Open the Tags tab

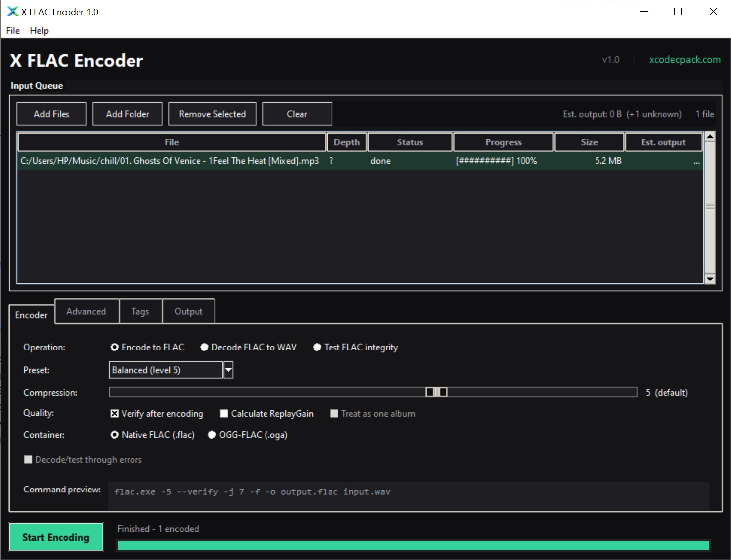click(x=140, y=311)
